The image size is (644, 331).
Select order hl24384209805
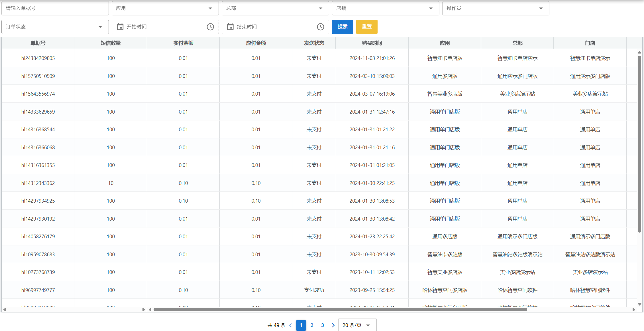pos(38,58)
